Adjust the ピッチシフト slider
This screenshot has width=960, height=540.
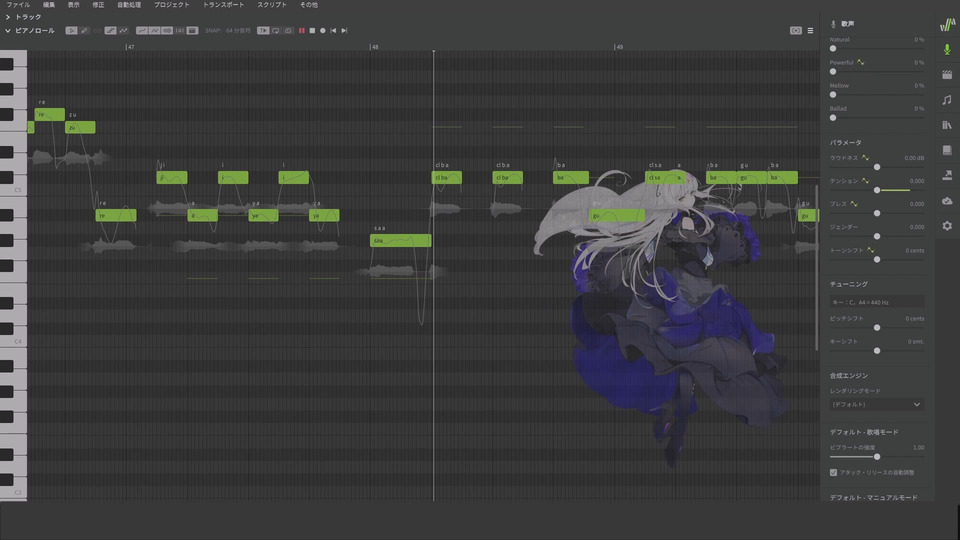[877, 328]
